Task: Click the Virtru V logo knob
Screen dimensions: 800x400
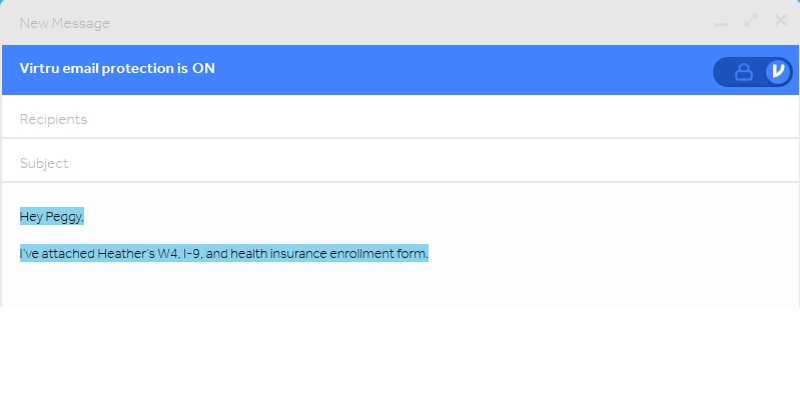Action: pyautogui.click(x=778, y=71)
